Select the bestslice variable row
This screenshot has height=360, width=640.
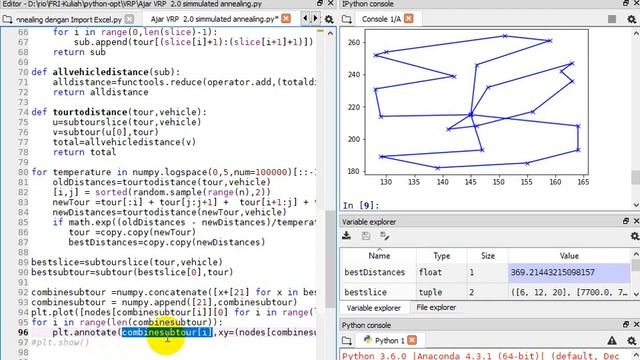click(x=486, y=292)
